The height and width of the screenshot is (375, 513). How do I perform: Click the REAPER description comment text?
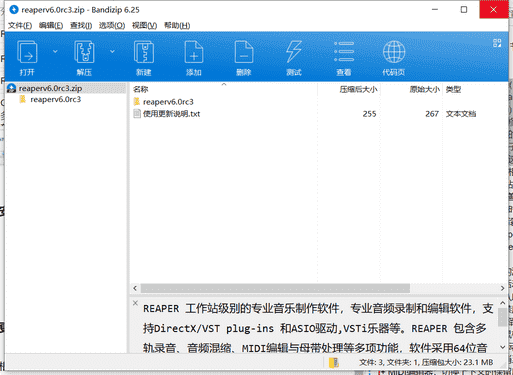(318, 328)
